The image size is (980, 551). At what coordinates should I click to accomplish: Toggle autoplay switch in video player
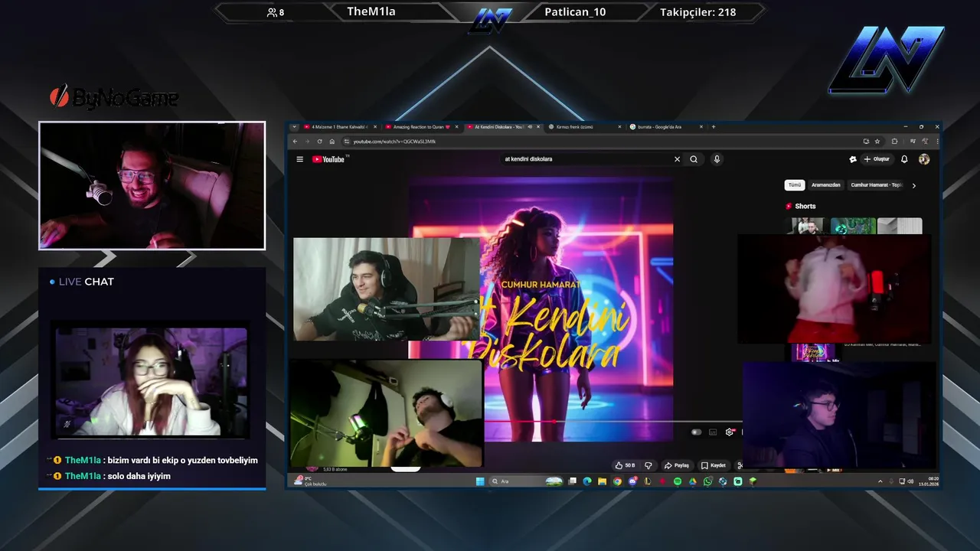[696, 432]
